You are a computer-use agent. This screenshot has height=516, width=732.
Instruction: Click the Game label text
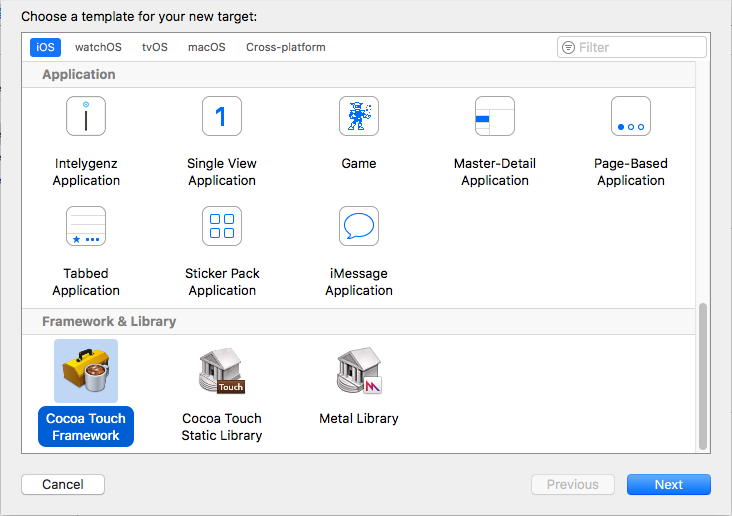359,163
